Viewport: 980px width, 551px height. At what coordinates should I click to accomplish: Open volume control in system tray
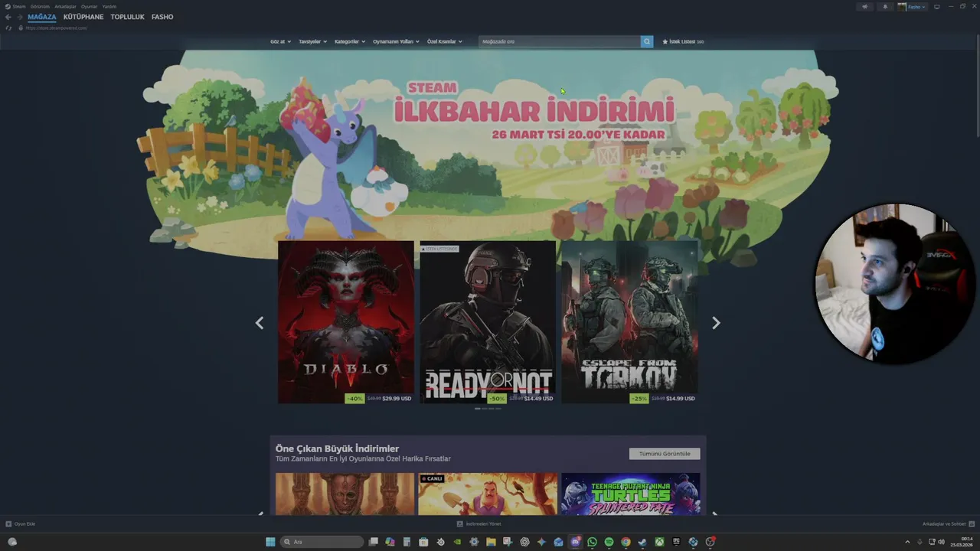tap(941, 542)
